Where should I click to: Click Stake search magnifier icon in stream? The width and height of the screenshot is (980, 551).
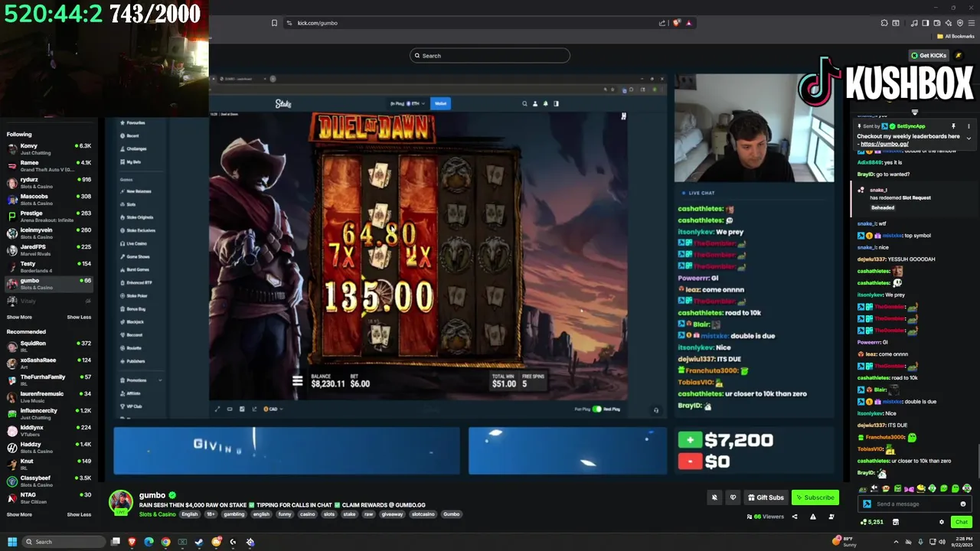(x=524, y=103)
